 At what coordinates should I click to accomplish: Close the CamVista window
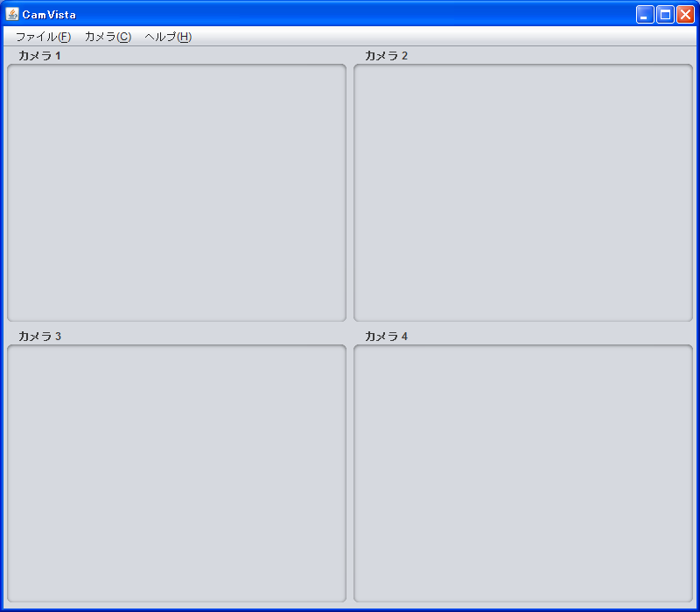click(685, 15)
